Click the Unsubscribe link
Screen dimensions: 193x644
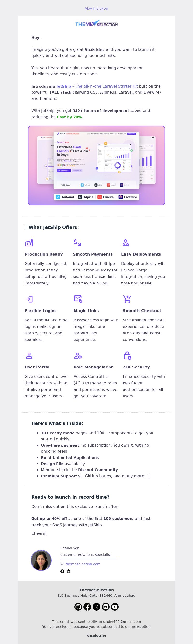pos(96,636)
